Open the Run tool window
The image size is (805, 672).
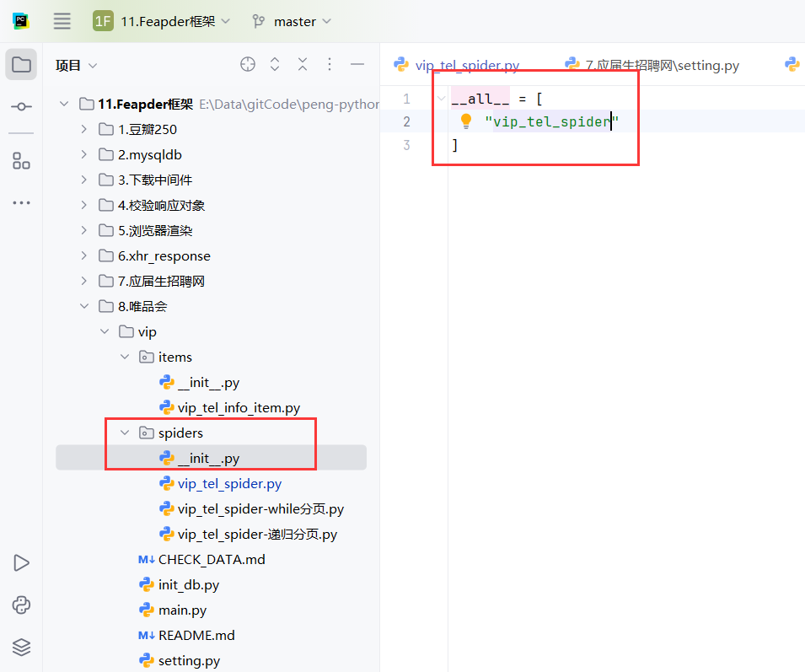pos(20,562)
